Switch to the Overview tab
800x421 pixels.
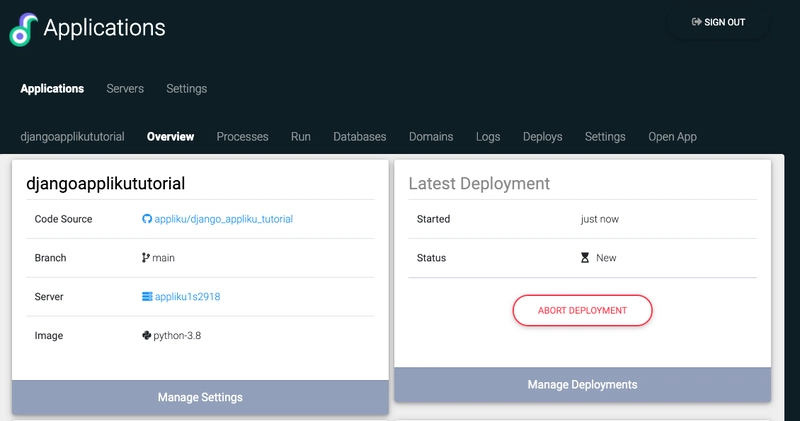pyautogui.click(x=170, y=137)
